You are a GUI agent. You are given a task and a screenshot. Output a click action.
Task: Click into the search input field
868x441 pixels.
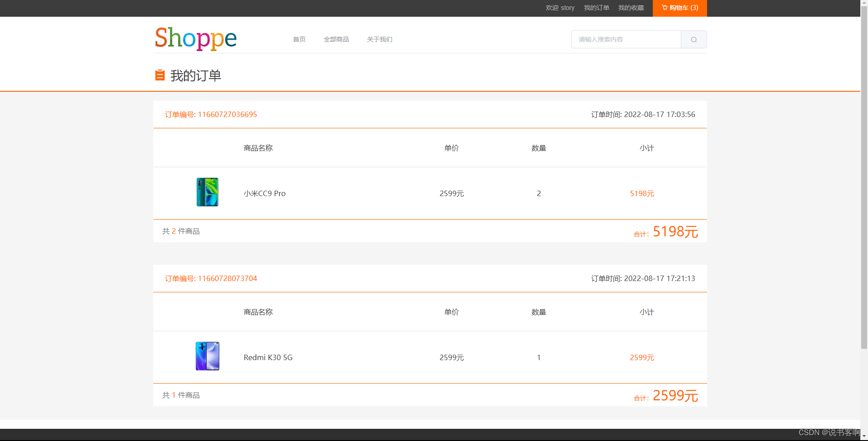coord(626,39)
